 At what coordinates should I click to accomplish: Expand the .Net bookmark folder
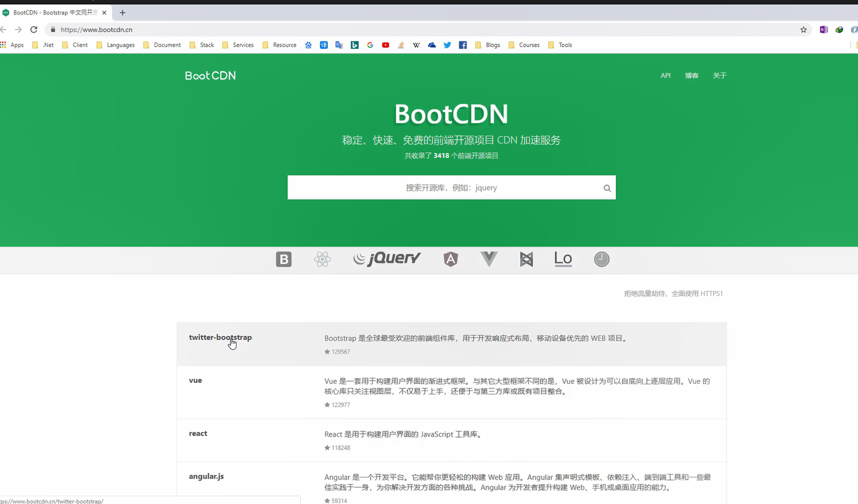click(x=43, y=45)
